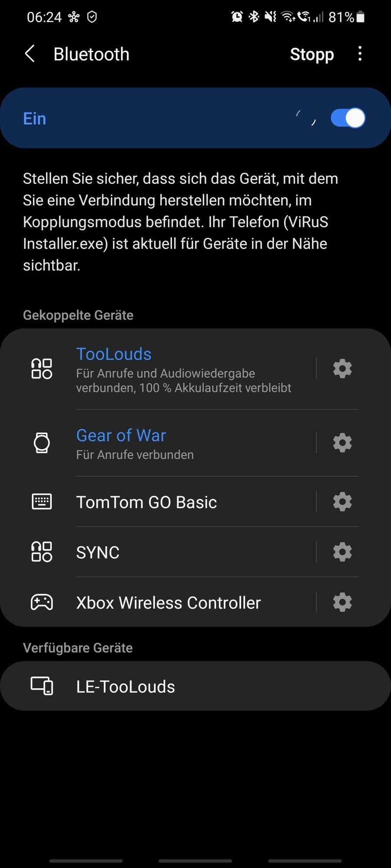Tap the gamepad icon for Xbox controller
This screenshot has height=868, width=391.
42,602
